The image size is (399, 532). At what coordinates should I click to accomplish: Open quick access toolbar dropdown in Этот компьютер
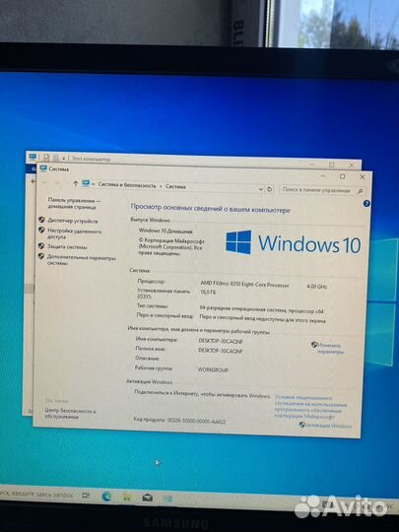(x=63, y=158)
